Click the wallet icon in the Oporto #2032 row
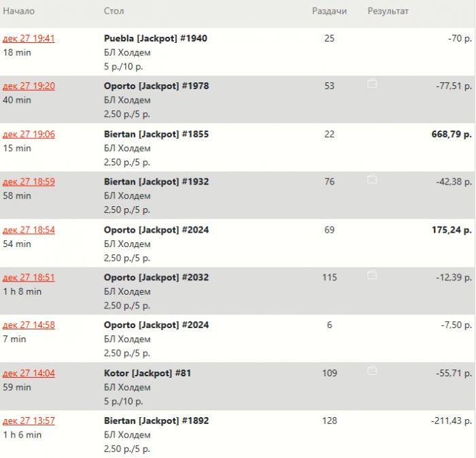476x458 pixels. (372, 275)
